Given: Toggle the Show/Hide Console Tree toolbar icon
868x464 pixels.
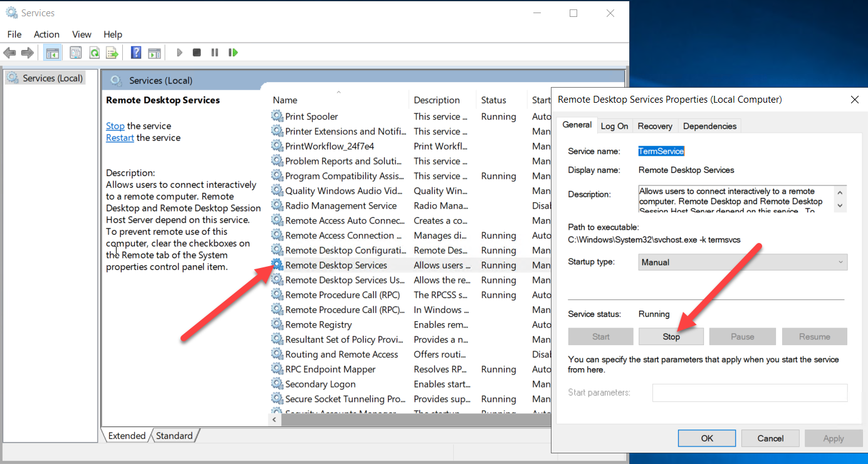Looking at the screenshot, I should point(53,53).
